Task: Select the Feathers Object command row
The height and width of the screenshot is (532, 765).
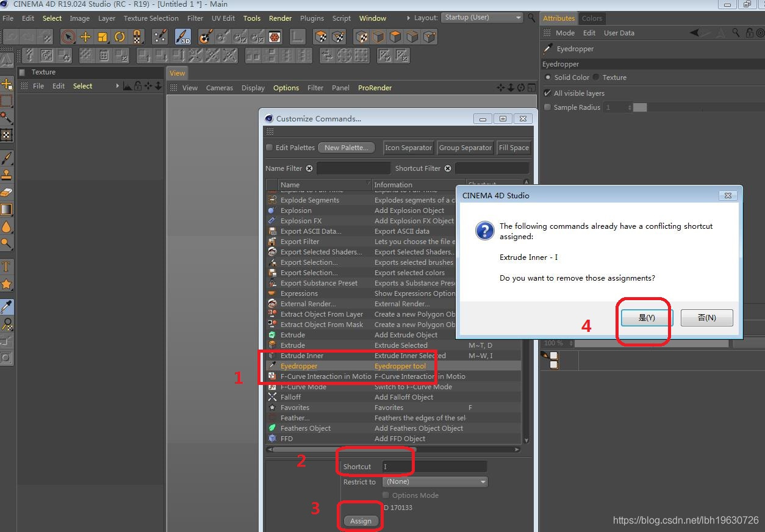Action: (x=394, y=428)
